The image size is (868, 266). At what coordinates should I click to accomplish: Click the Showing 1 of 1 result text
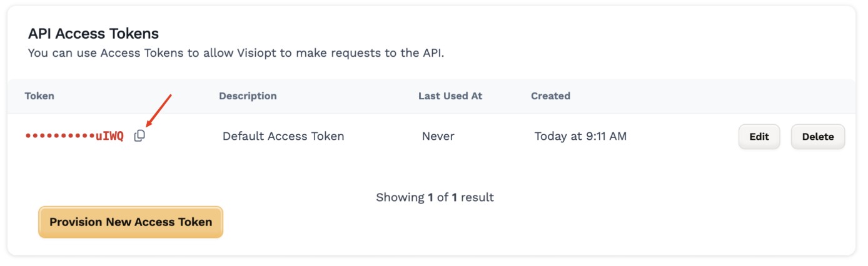tap(435, 197)
